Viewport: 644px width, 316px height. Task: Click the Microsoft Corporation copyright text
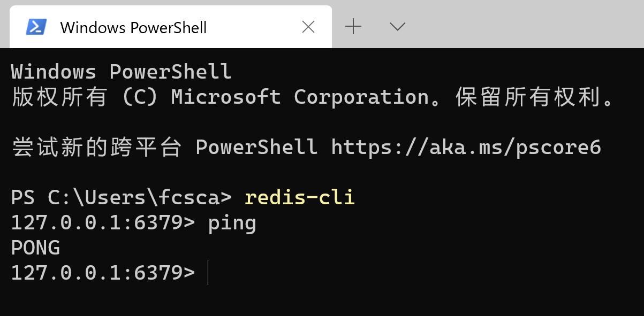coord(300,97)
